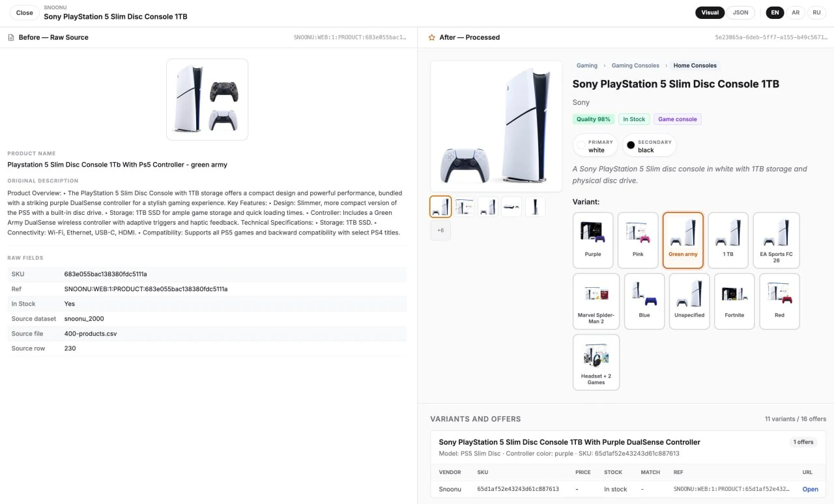
Task: Select EN language
Action: (x=775, y=12)
